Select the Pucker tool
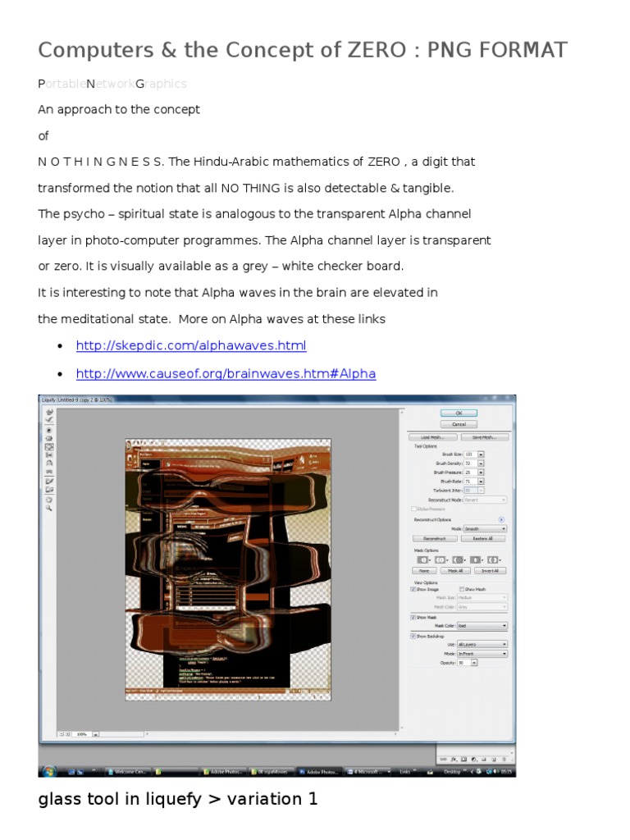630x840 pixels. pos(49,438)
